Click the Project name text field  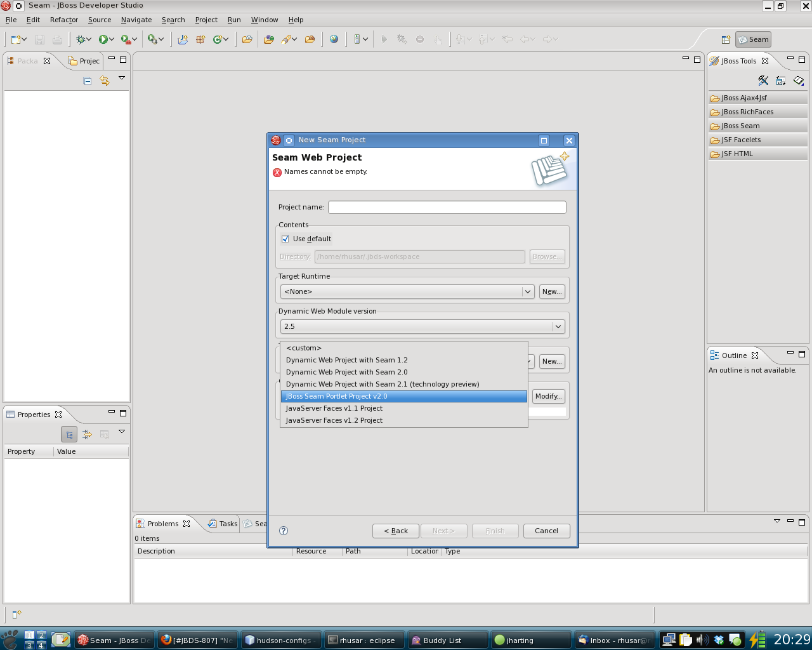click(x=447, y=208)
